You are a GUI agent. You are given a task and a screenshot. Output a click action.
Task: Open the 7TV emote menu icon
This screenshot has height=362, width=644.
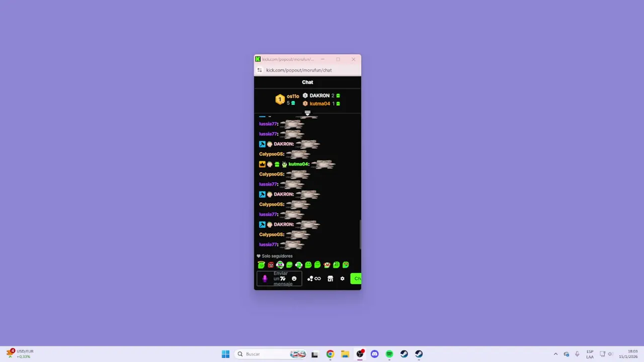[x=283, y=279]
